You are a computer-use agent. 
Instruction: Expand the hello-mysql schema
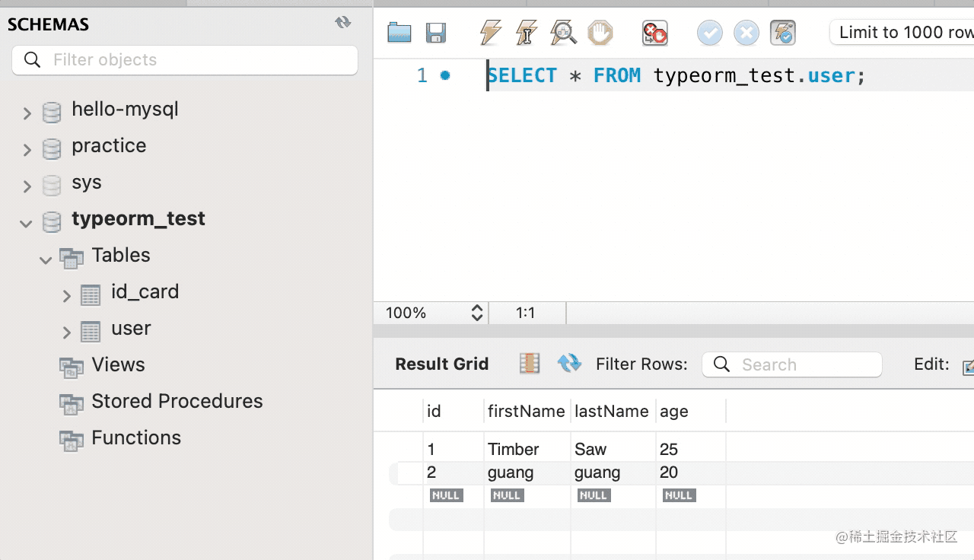[27, 113]
